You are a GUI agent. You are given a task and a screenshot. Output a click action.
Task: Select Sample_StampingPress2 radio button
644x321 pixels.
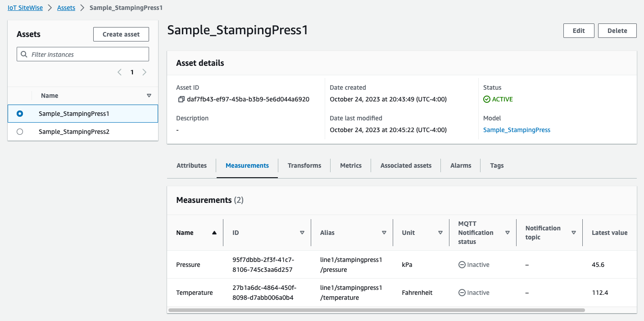(20, 132)
